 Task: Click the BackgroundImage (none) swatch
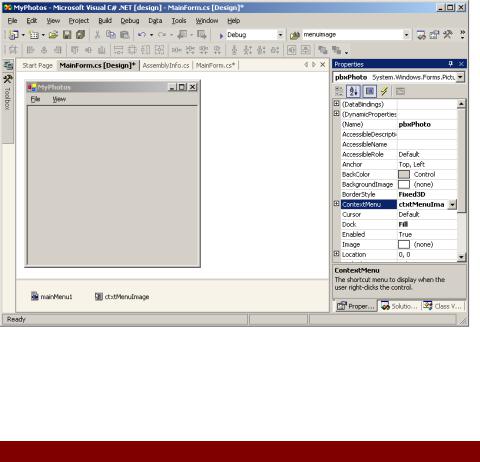coord(404,184)
